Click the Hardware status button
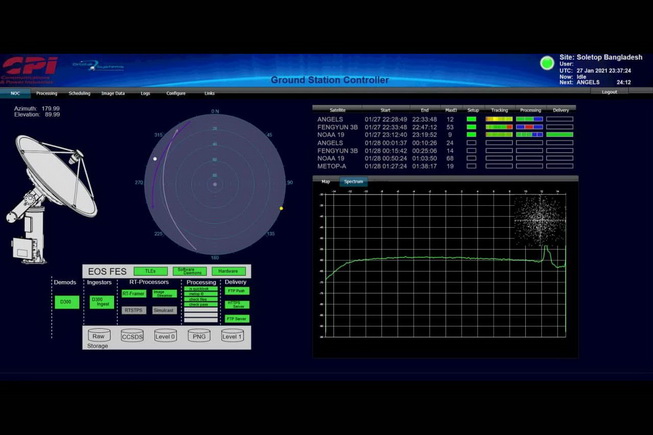Screen dimensions: 653x435 coord(228,271)
